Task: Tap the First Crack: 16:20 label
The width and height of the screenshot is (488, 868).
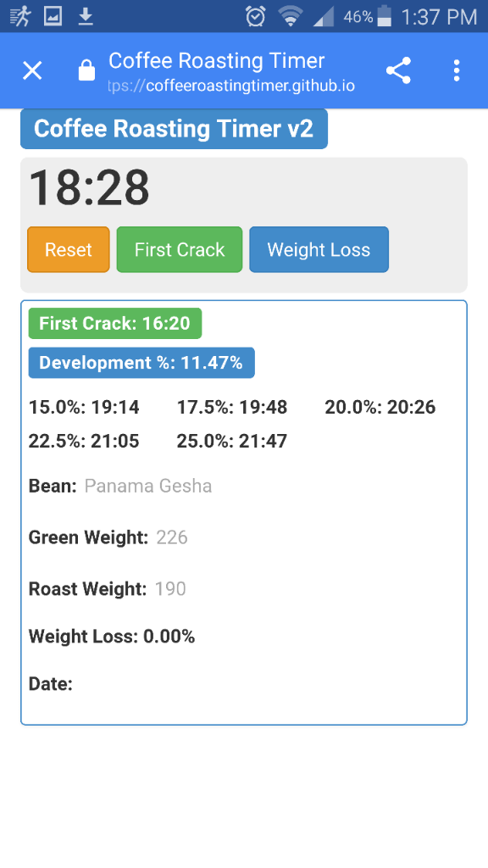Action: [x=115, y=323]
